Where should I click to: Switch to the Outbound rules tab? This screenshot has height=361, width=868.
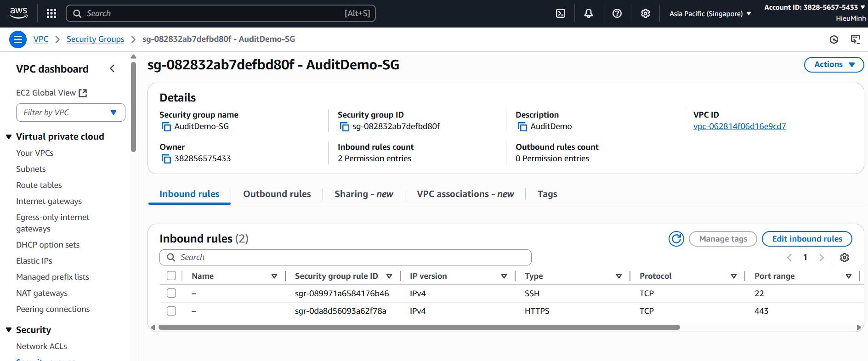pos(277,194)
